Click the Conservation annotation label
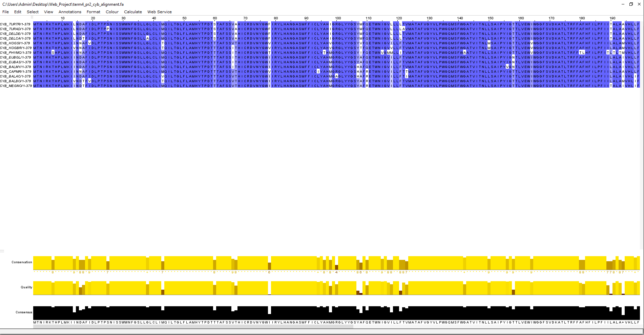 coord(22,262)
